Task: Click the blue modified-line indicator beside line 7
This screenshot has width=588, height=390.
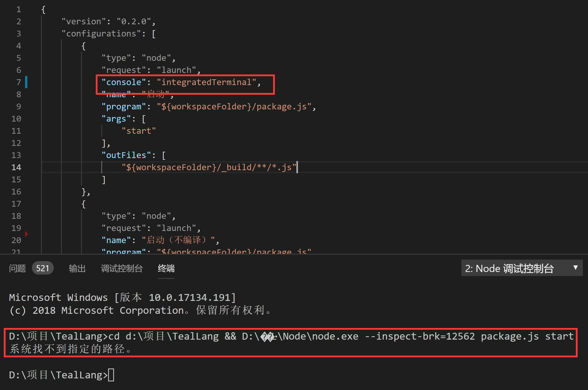Action: (26, 82)
